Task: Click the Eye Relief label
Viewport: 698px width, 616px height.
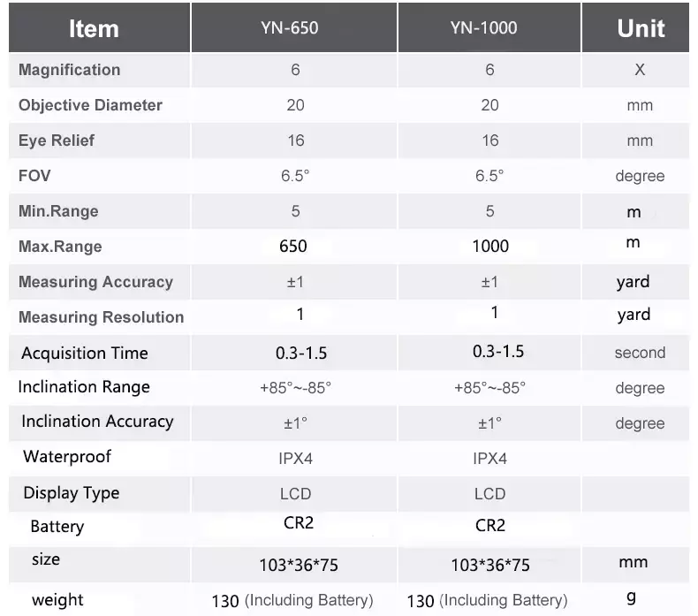Action: tap(56, 141)
